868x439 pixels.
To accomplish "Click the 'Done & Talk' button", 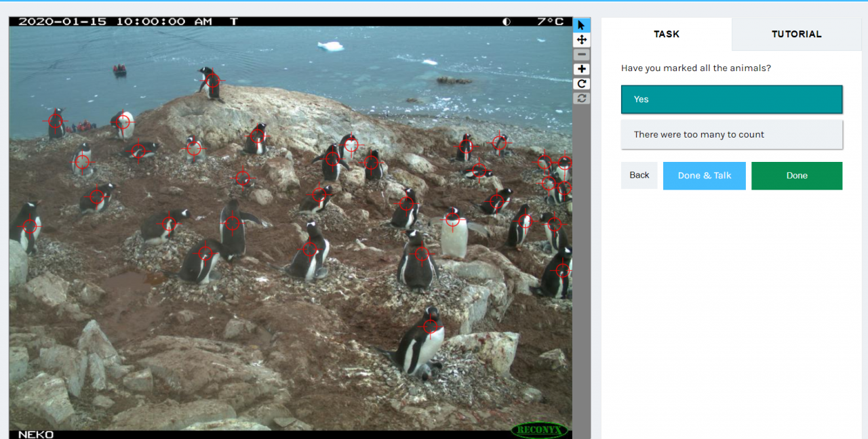I will pyautogui.click(x=705, y=175).
